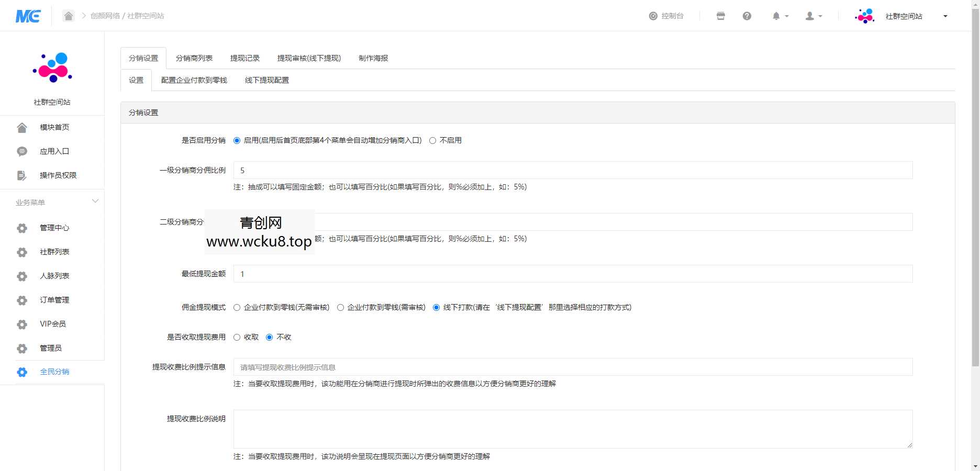Select 社群列表 in the sidebar

(53, 252)
